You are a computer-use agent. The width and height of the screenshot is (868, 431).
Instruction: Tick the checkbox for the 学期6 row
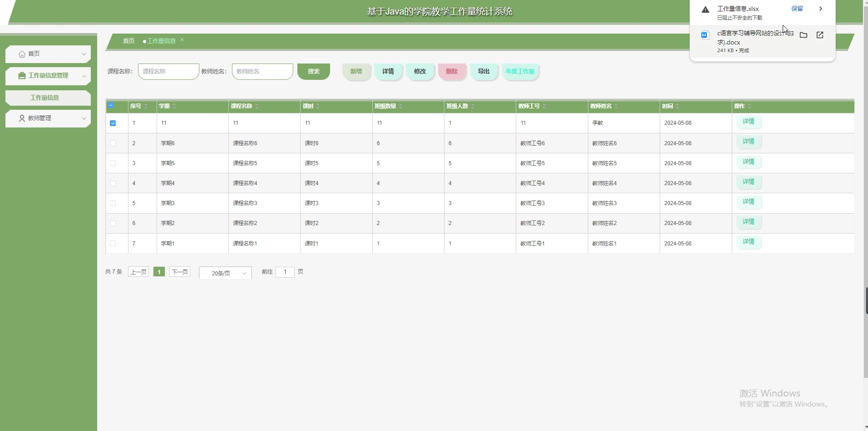pyautogui.click(x=113, y=143)
